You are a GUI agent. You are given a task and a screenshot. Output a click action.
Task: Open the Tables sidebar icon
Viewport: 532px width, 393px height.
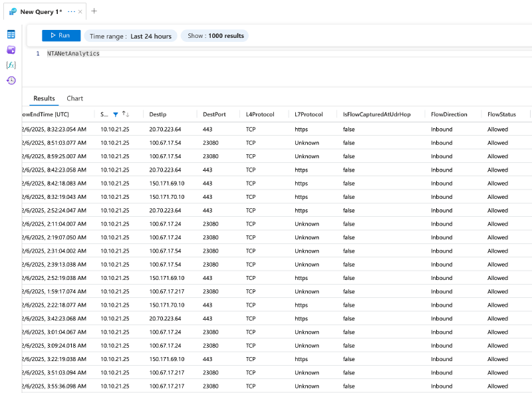tap(11, 35)
